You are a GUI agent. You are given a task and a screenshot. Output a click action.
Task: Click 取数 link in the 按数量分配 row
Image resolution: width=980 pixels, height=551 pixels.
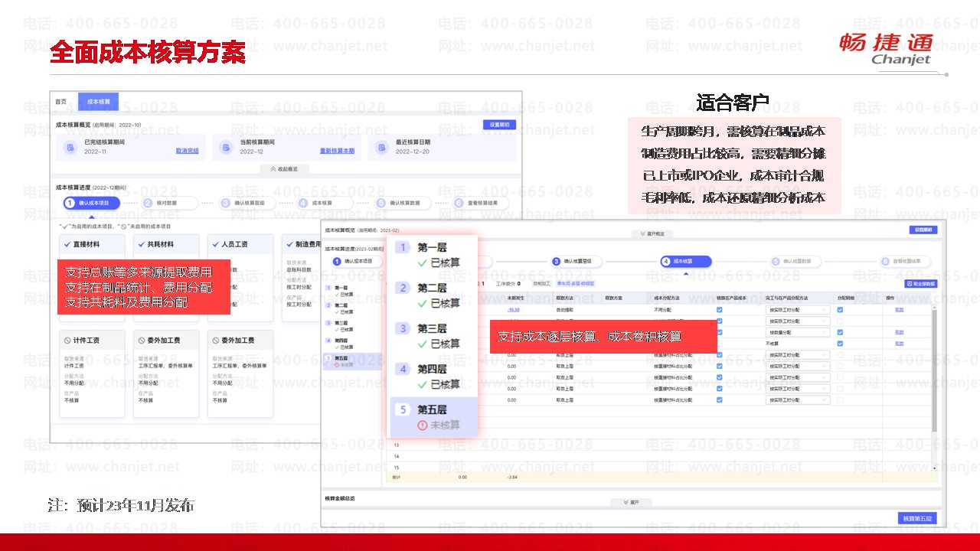[x=900, y=332]
